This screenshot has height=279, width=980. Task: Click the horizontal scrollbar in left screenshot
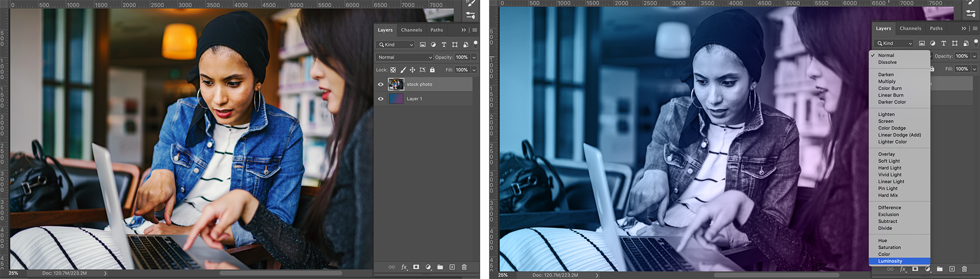pos(280,273)
